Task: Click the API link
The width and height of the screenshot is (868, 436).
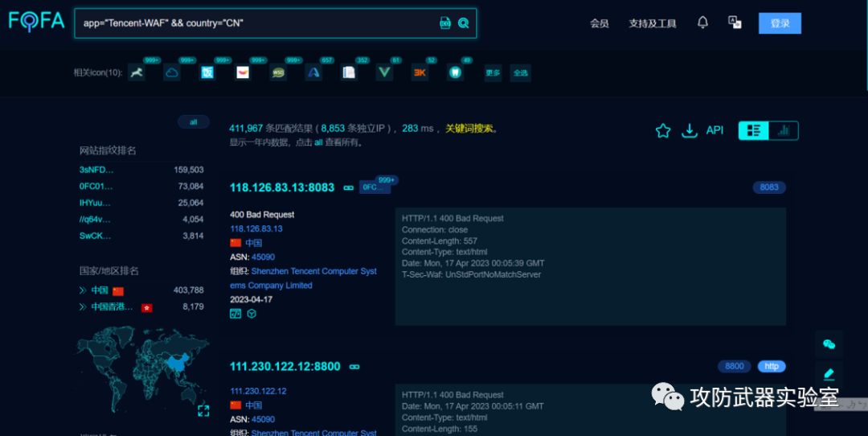Action: 714,130
